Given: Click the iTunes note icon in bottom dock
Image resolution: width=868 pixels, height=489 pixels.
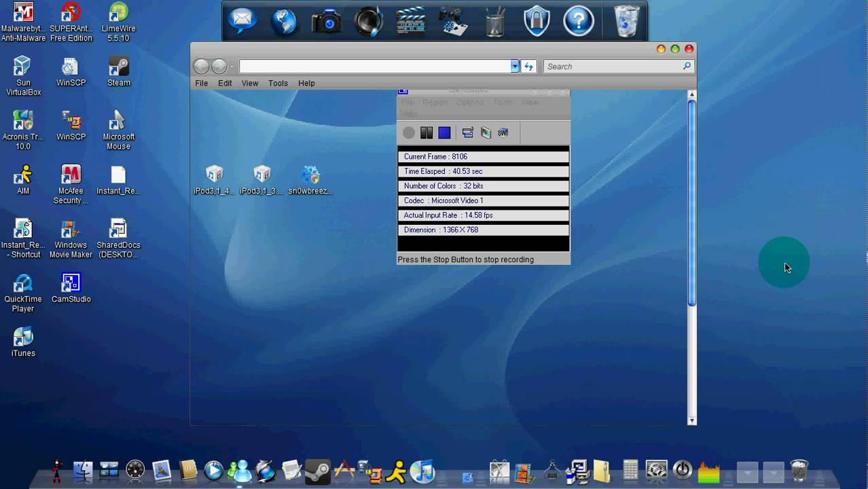Looking at the screenshot, I should [422, 471].
